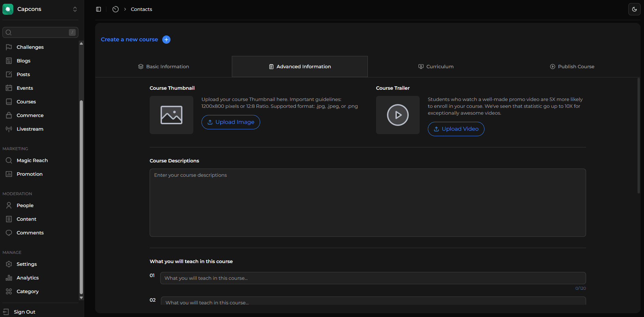Click the course thumbnail image placeholder
The image size is (644, 317).
pyautogui.click(x=171, y=115)
